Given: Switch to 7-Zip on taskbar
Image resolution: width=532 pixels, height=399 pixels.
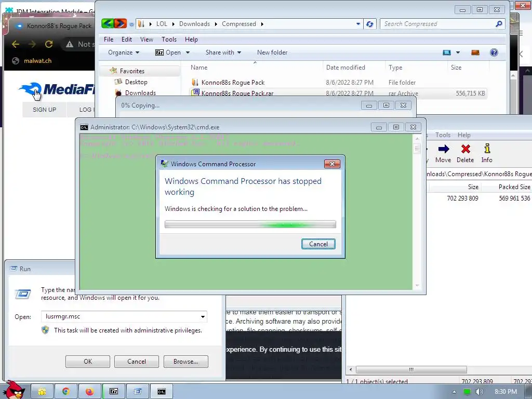Looking at the screenshot, I should [x=114, y=392].
